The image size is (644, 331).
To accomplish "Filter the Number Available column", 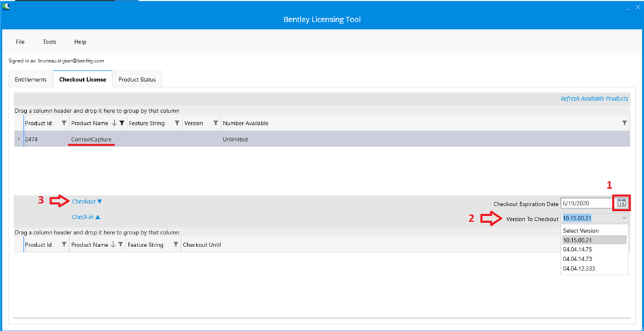I will 625,124.
